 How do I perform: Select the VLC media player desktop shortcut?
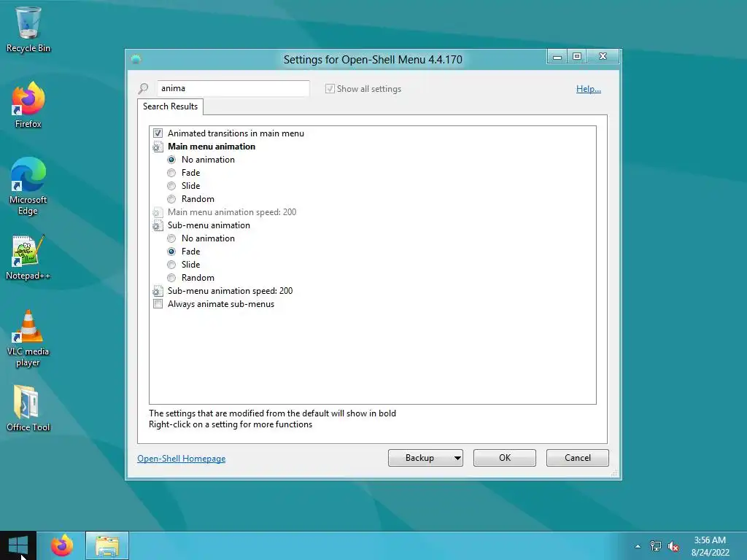coord(28,338)
